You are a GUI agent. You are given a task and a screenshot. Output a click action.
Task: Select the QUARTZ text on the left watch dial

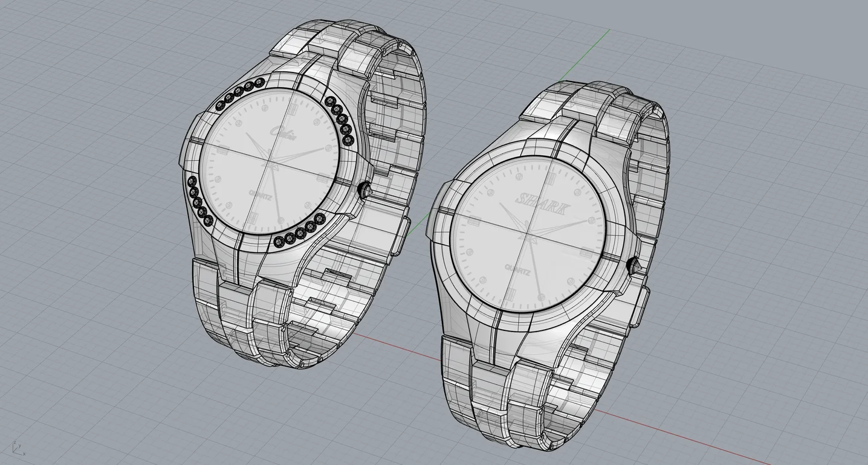pos(261,196)
